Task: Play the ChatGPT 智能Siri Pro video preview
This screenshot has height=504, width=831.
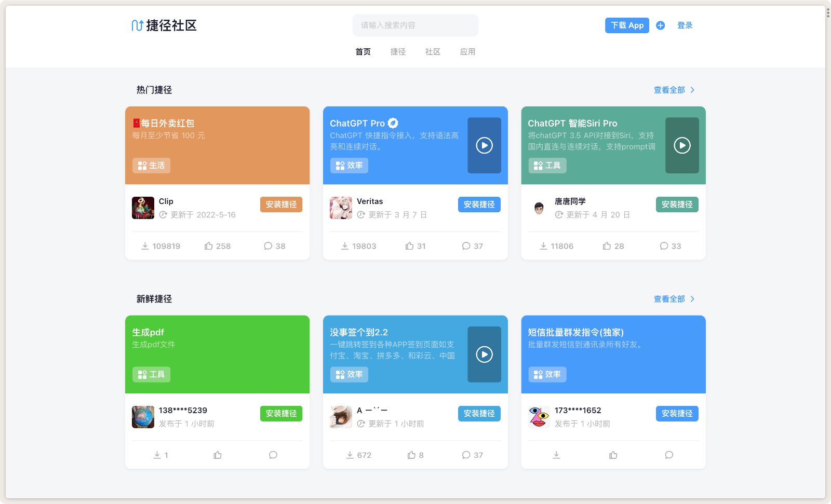Action: click(x=682, y=145)
